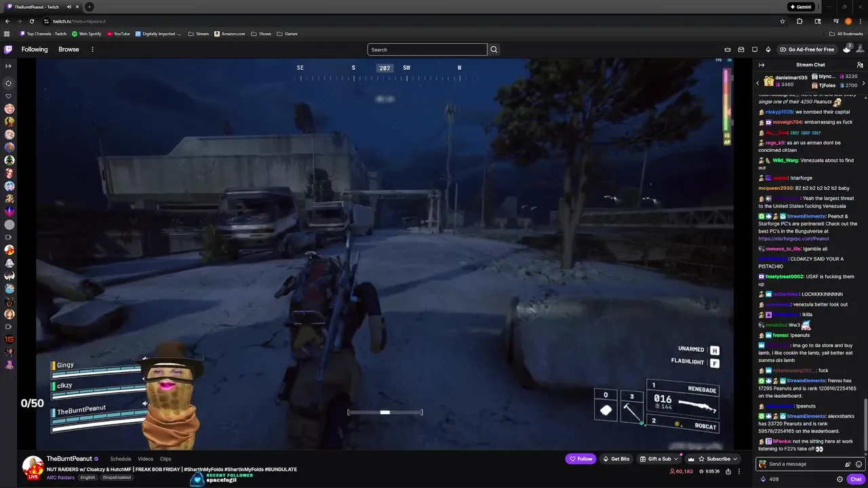Open Chrome profile avatar
This screenshot has height=488, width=868.
[x=848, y=21]
